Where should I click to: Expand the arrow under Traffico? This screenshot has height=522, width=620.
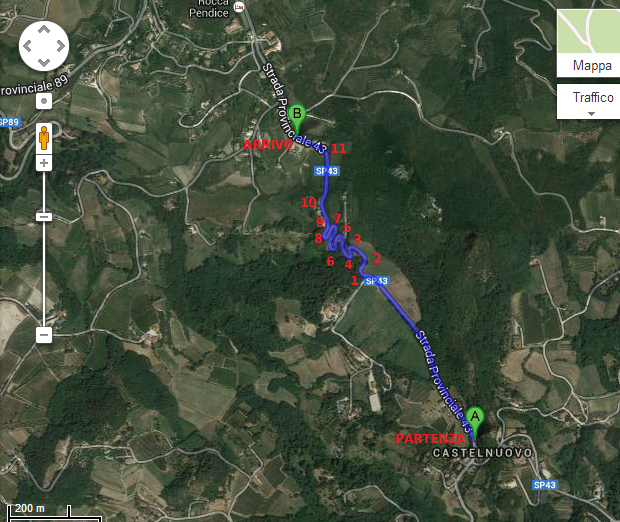coord(591,113)
